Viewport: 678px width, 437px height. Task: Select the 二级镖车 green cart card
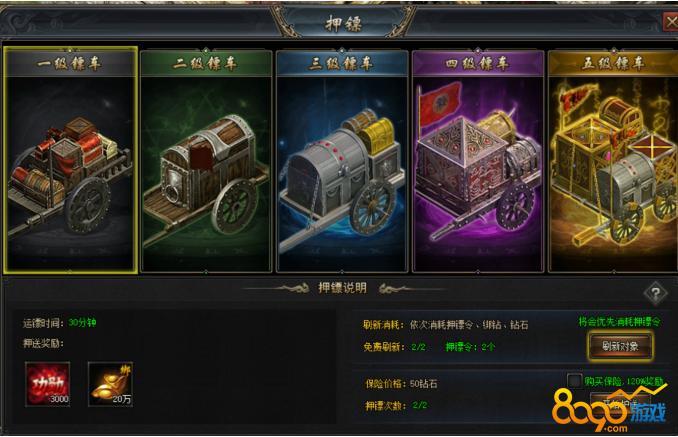[x=206, y=160]
